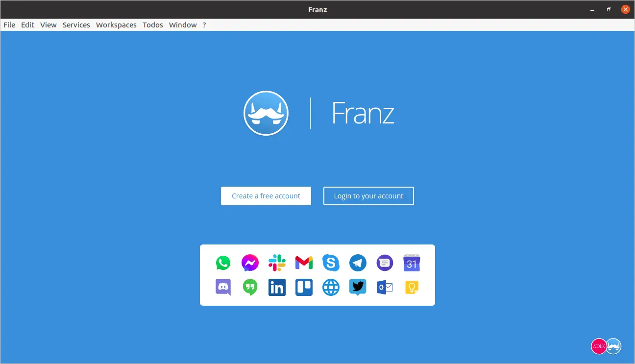Click the Google Calendar 31 icon

coord(412,263)
